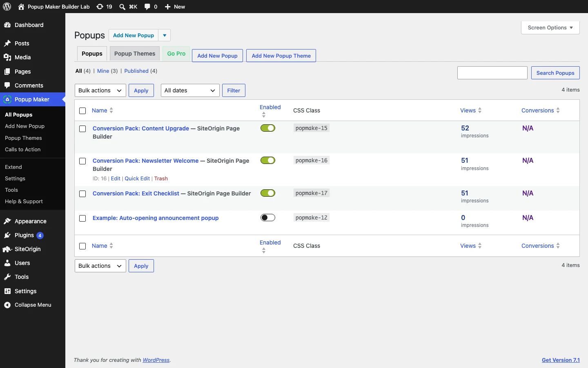
Task: Click the Add New Popup Theme button
Action: [x=281, y=56]
